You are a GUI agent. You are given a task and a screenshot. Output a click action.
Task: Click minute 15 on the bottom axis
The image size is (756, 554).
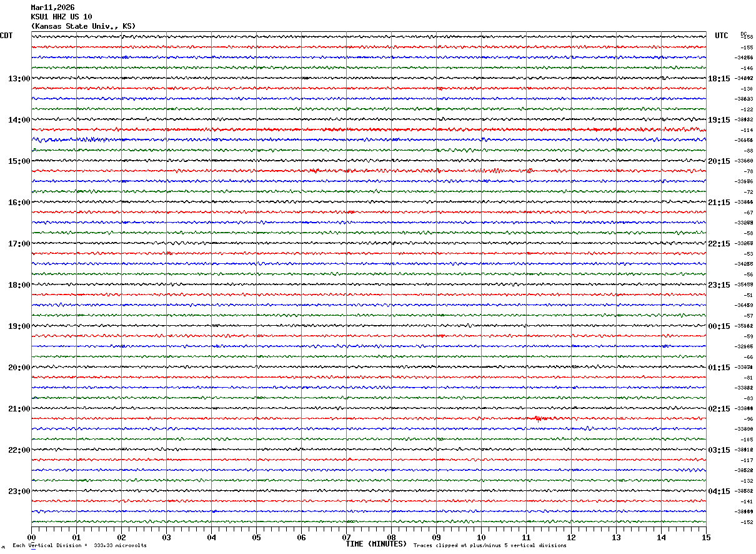(x=706, y=538)
